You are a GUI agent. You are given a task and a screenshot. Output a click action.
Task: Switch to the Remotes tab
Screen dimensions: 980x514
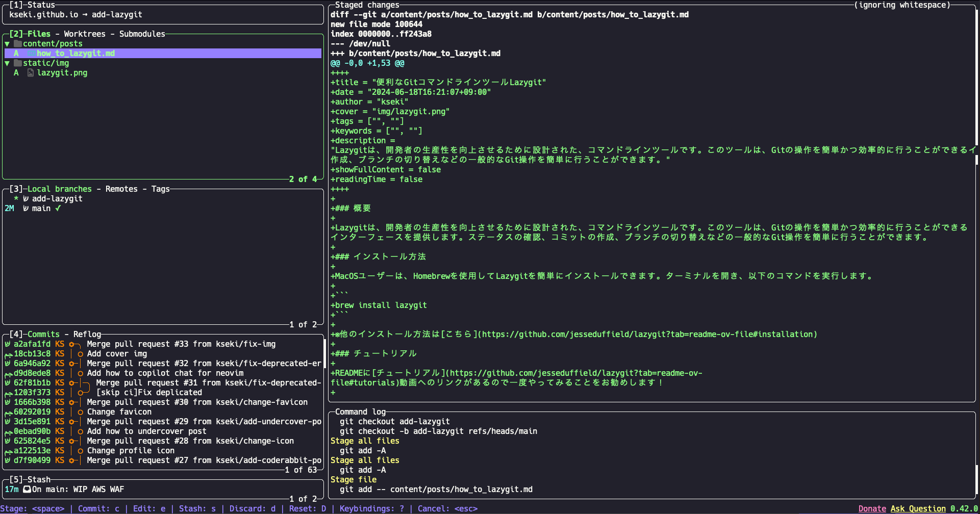click(121, 189)
